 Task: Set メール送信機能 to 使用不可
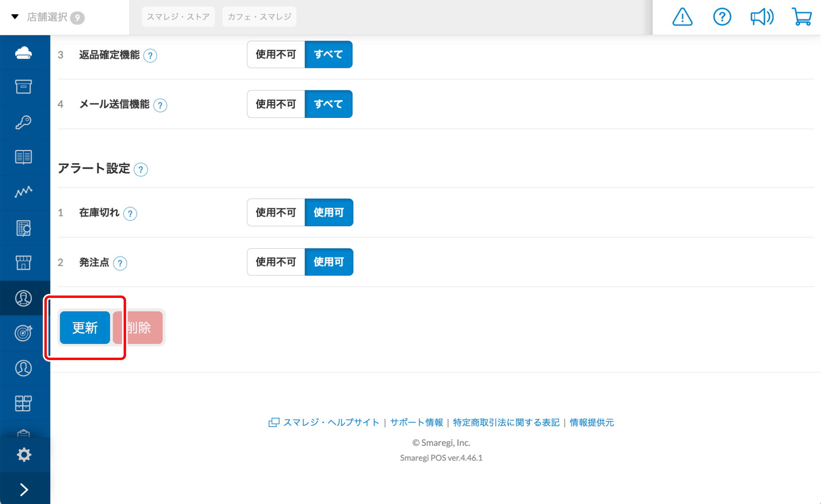[276, 104]
